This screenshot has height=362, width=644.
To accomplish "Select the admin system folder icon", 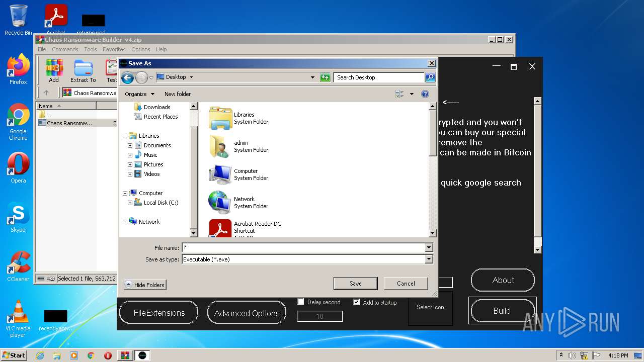I will click(x=220, y=146).
